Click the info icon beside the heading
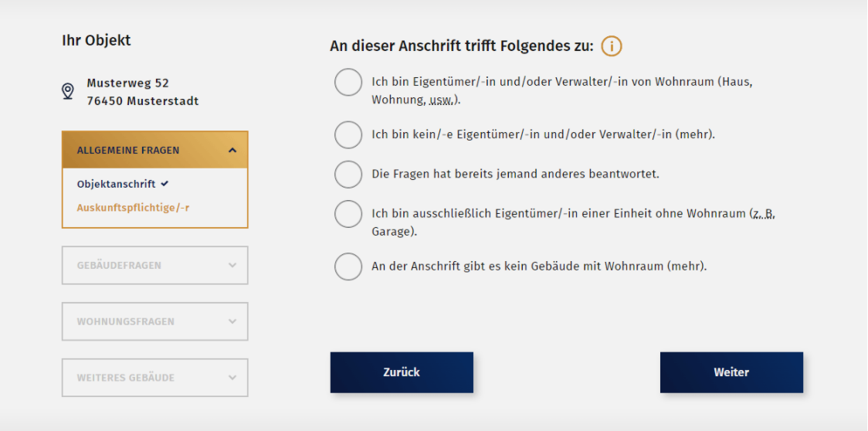 612,46
